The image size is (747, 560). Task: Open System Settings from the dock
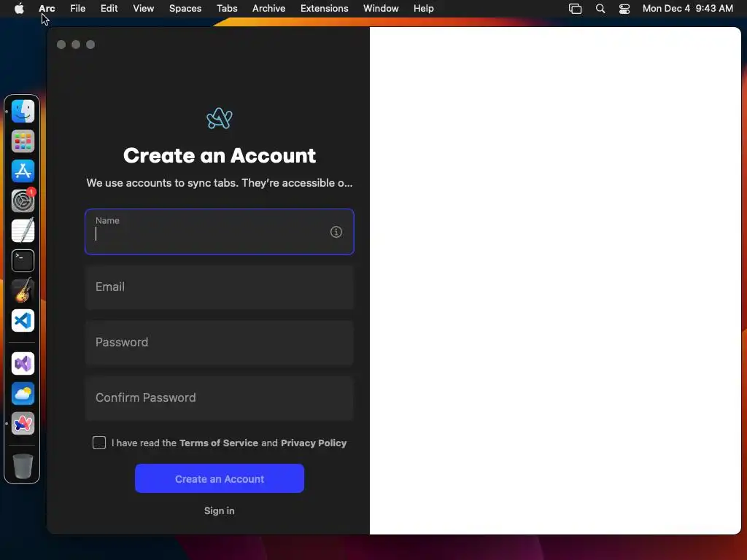[x=23, y=201]
